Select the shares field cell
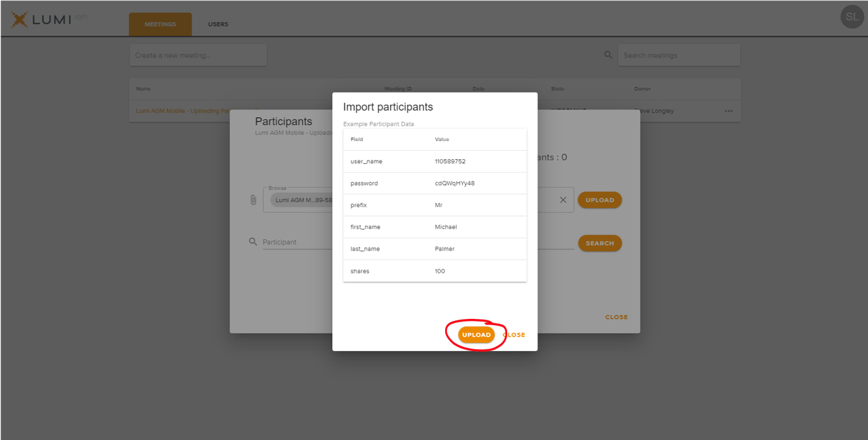Image resolution: width=868 pixels, height=440 pixels. pyautogui.click(x=360, y=271)
